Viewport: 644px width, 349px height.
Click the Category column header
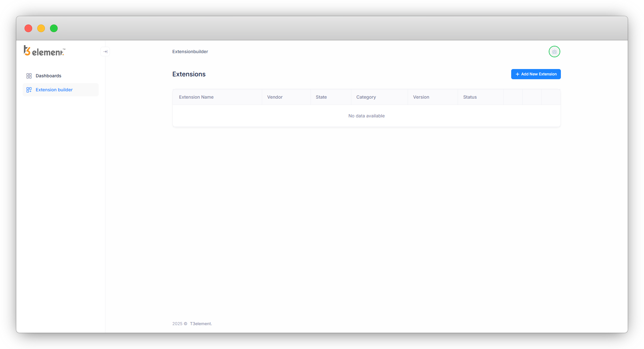tap(379, 97)
